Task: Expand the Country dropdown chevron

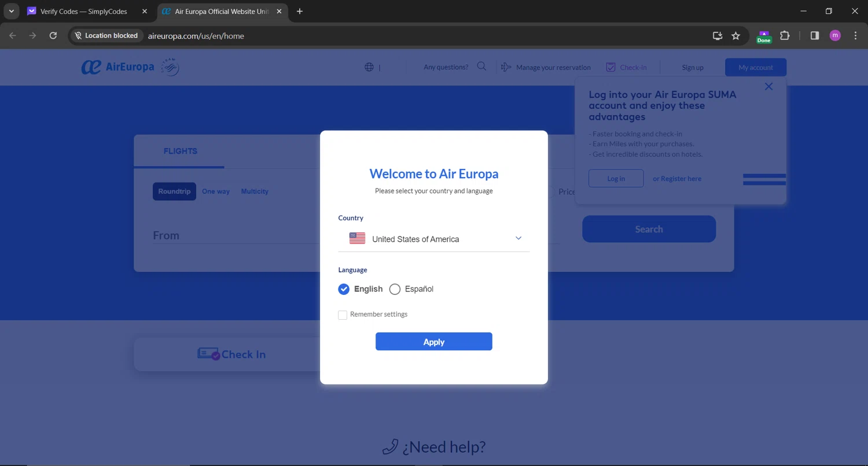Action: pyautogui.click(x=518, y=238)
